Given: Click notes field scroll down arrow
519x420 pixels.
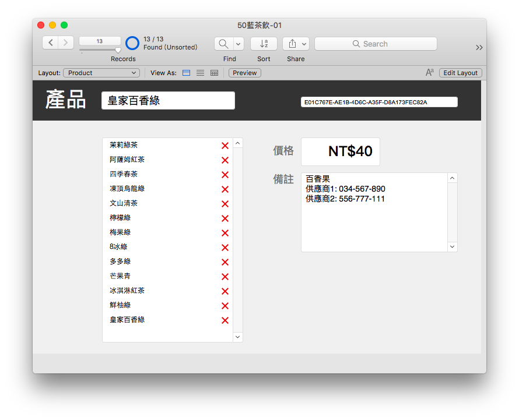Looking at the screenshot, I should click(x=453, y=247).
